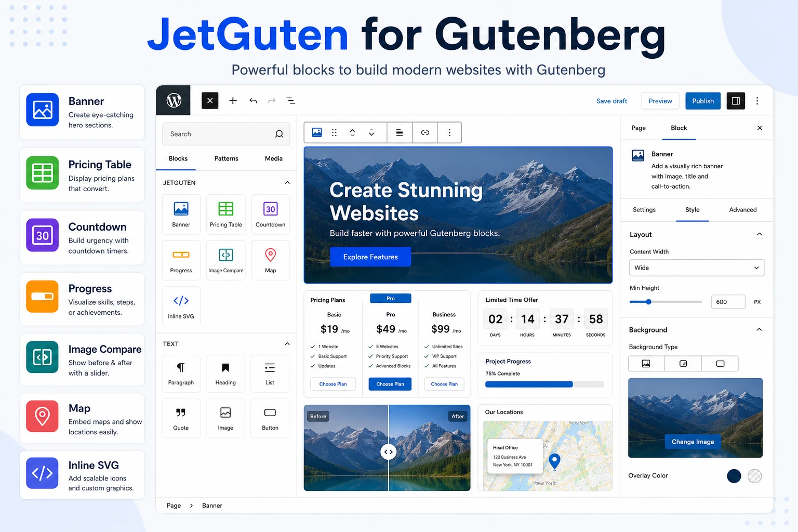Viewport: 798px width, 532px height.
Task: Collapse the JETGUTEN blocks section
Action: [287, 183]
